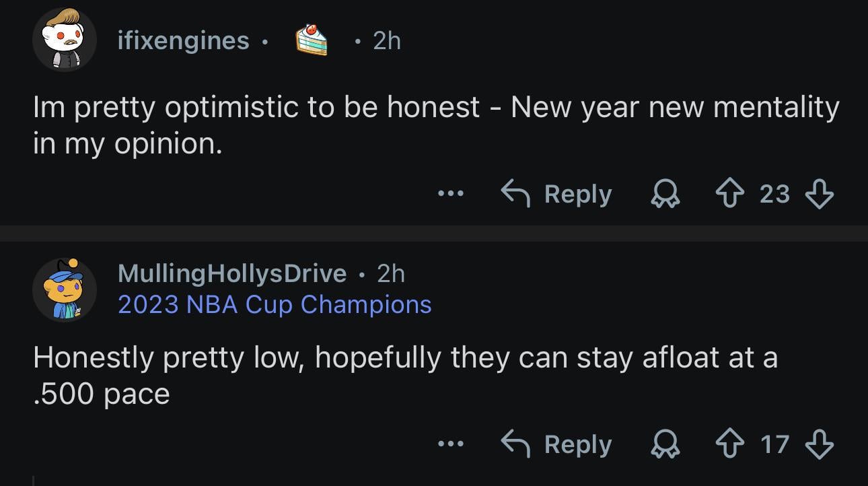
Task: Click the 17 upvote count
Action: [775, 443]
